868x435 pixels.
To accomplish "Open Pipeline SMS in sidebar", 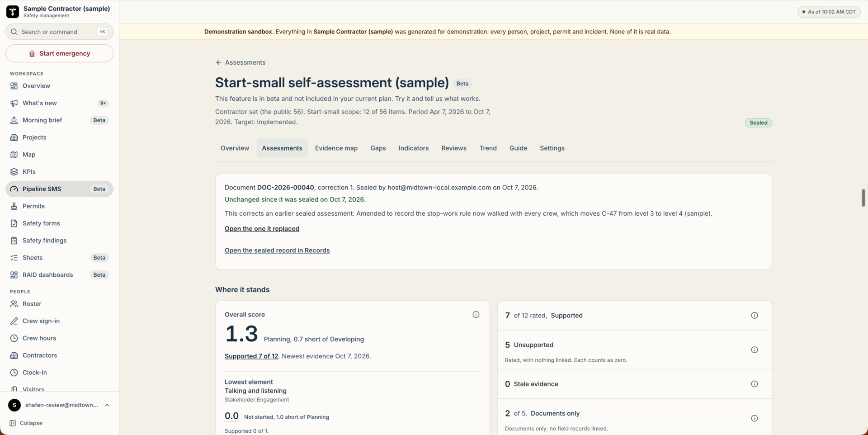I will tap(60, 189).
